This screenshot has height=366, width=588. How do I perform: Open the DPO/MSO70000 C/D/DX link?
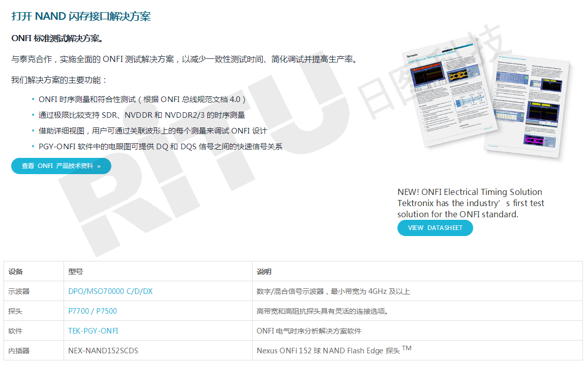(x=110, y=291)
